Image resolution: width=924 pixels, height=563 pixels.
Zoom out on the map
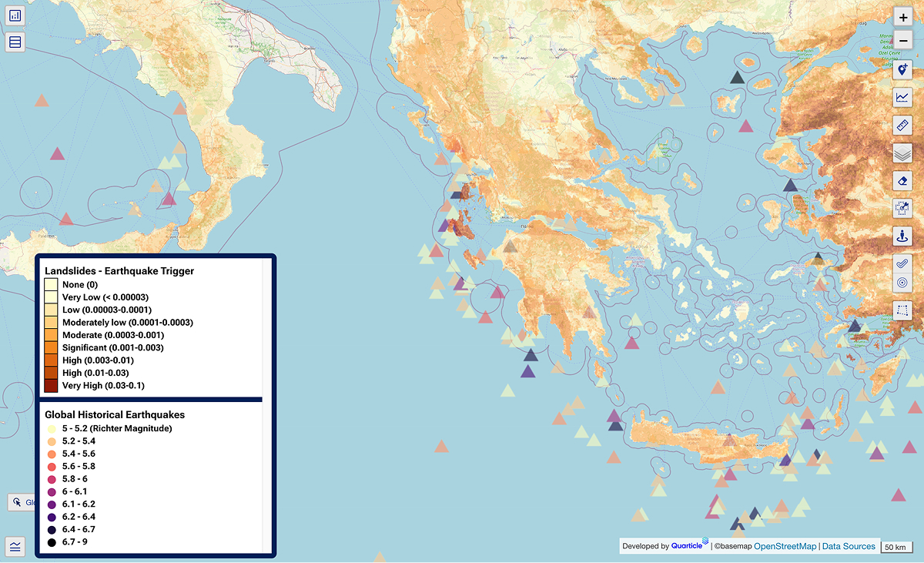(x=902, y=39)
